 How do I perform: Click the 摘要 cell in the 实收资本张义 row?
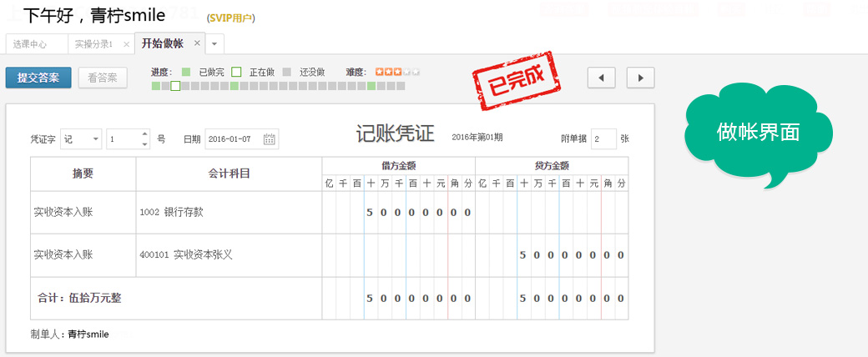point(83,255)
